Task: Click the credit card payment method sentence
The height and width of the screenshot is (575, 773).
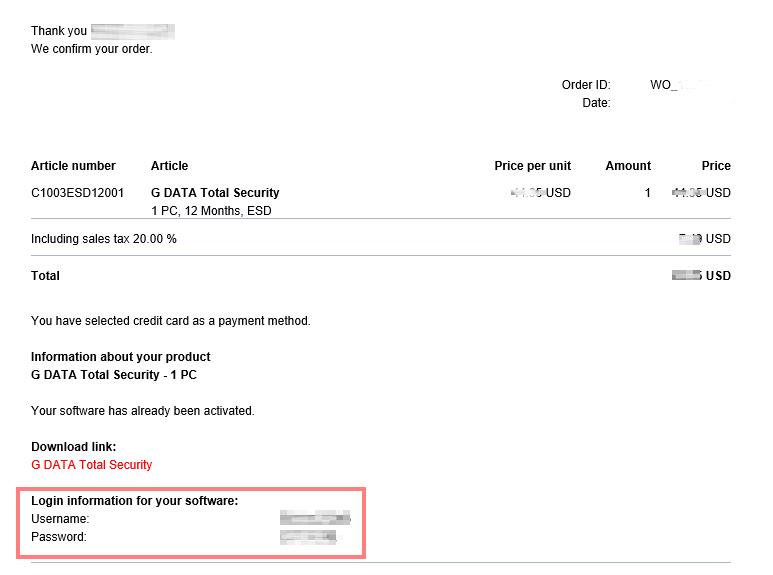Action: (171, 321)
